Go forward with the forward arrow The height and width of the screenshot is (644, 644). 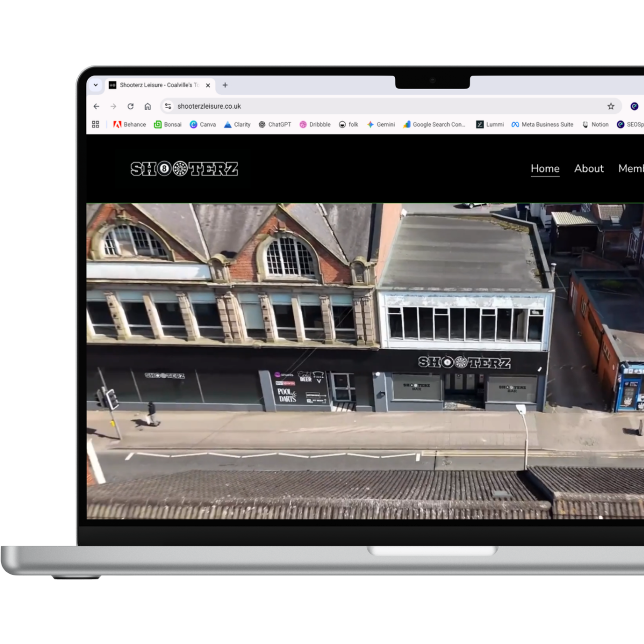113,106
